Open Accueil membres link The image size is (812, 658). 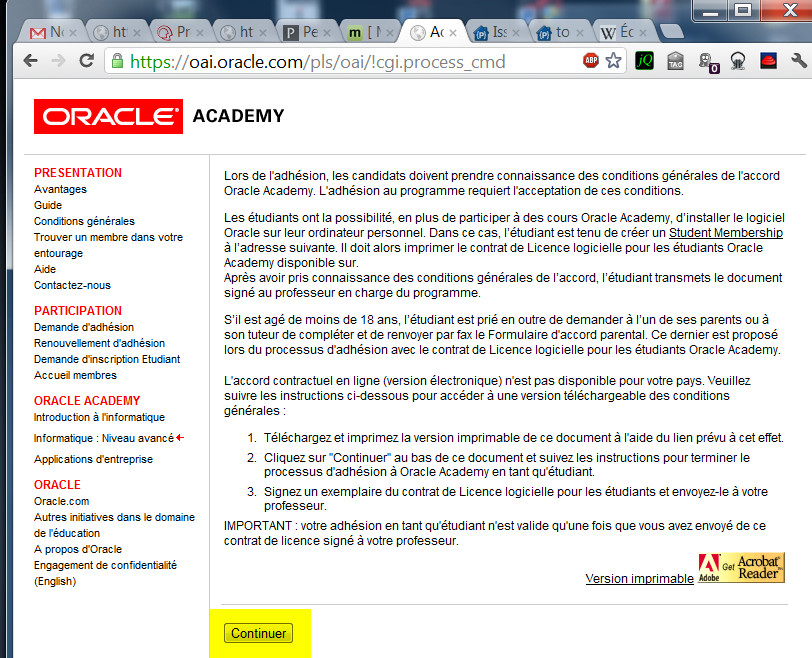[75, 375]
